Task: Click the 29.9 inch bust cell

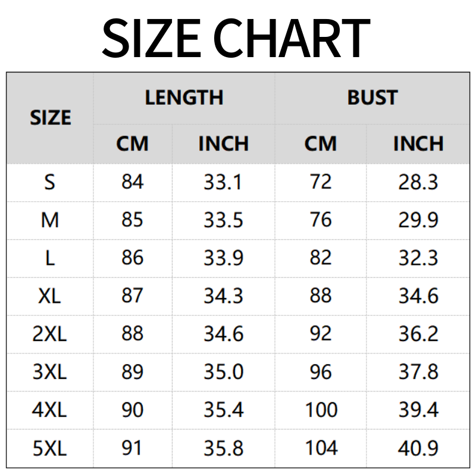Action: [x=418, y=220]
